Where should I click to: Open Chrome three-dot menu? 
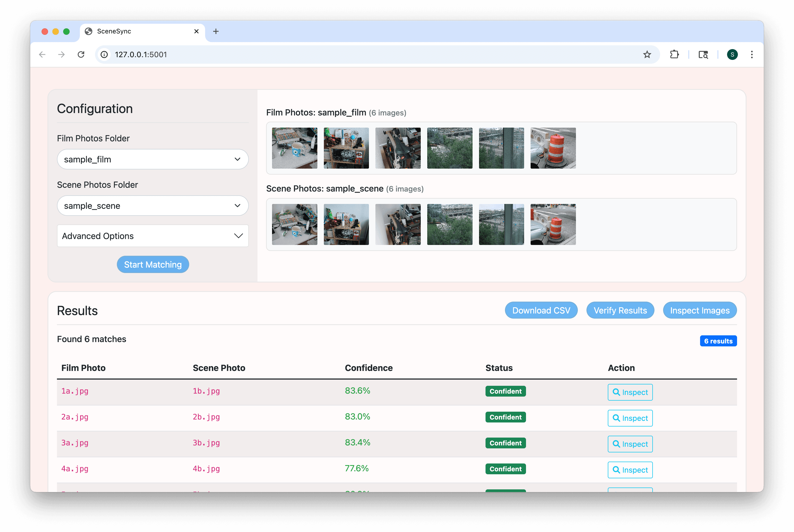(x=752, y=54)
